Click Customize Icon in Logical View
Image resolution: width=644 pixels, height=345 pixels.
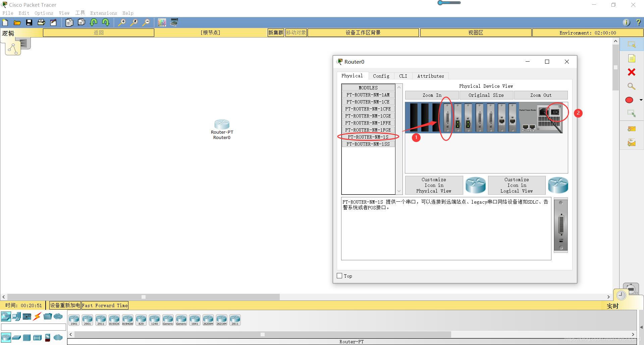pos(517,185)
